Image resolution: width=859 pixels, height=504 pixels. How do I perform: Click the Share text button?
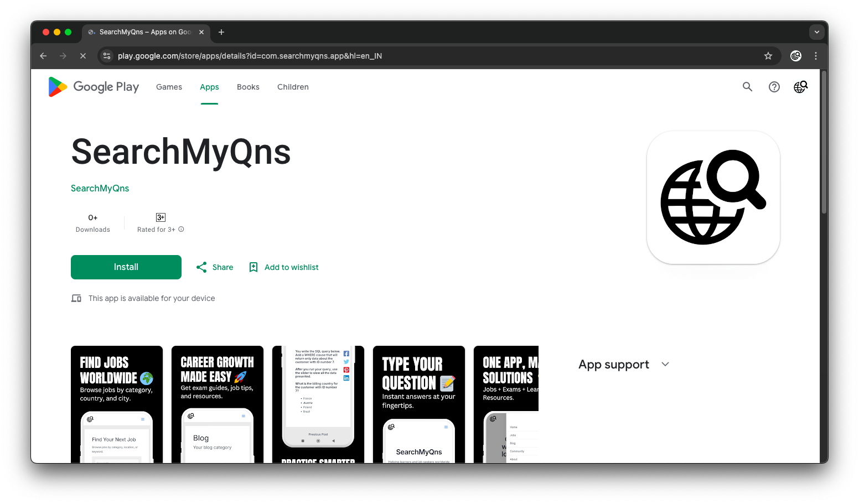(222, 267)
